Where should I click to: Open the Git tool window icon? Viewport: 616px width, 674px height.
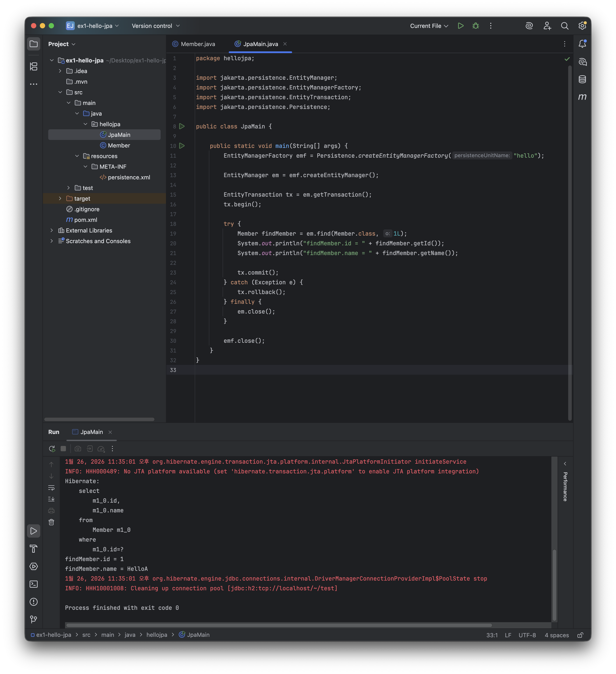[x=34, y=620]
